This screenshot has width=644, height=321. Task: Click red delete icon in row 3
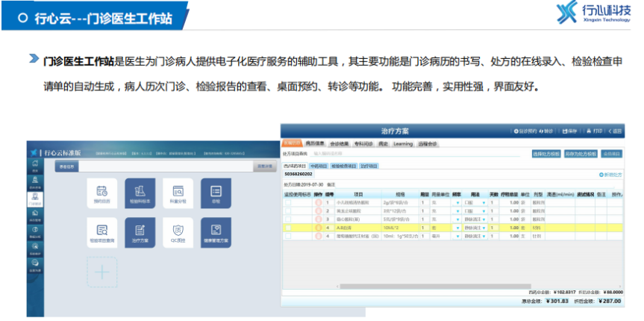pos(319,219)
